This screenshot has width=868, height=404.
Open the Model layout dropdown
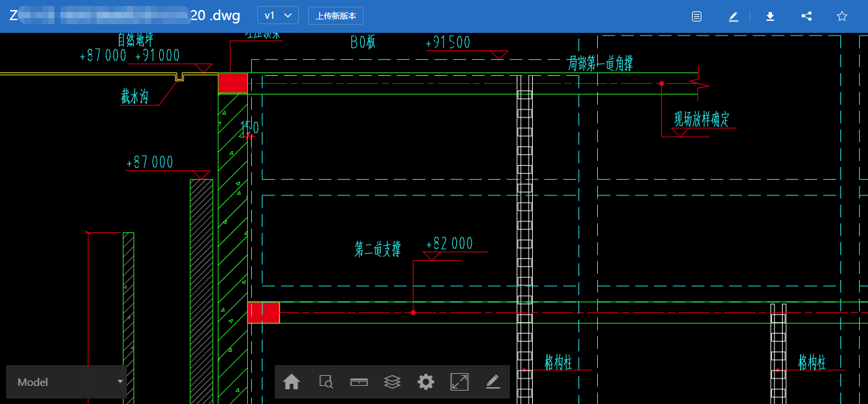coord(66,382)
